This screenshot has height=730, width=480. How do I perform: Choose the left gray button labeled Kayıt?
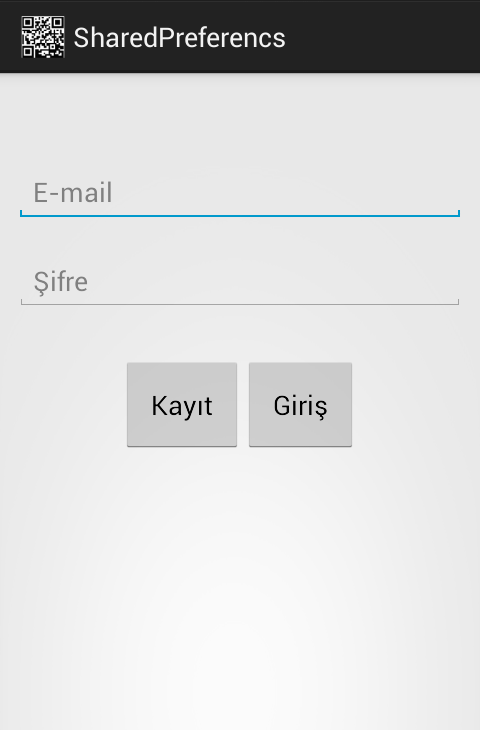[182, 405]
